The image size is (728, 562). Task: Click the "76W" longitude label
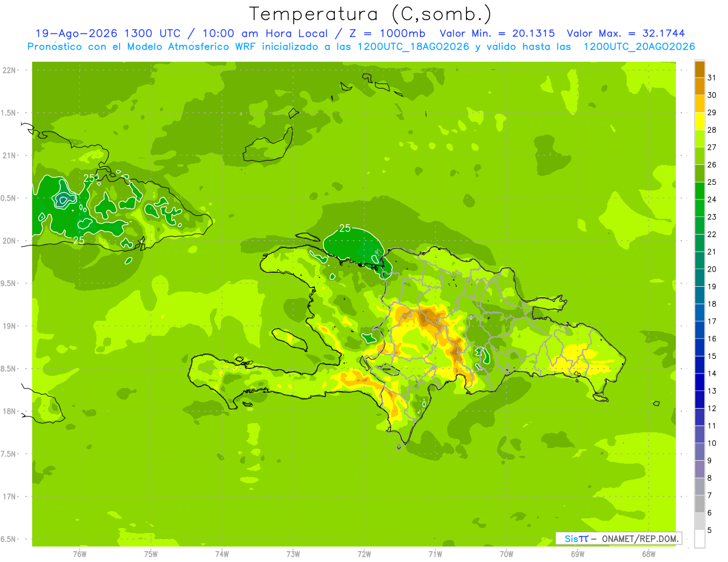click(79, 554)
